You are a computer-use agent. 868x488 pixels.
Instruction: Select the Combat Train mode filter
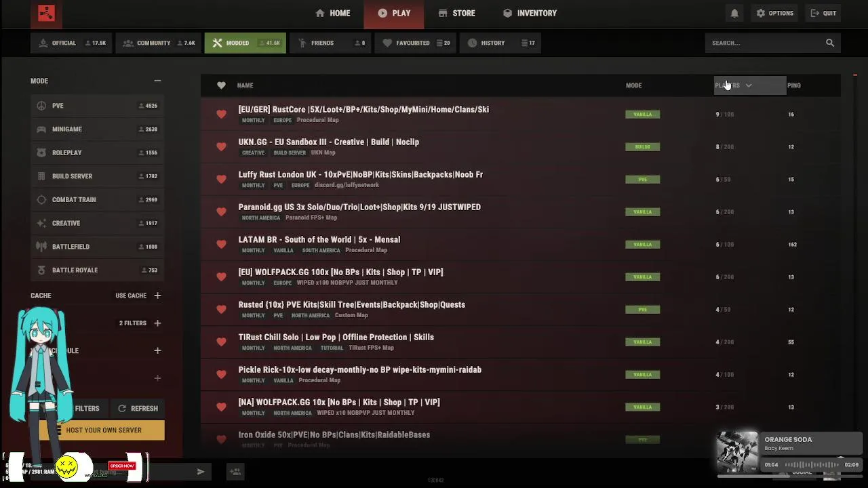(97, 199)
